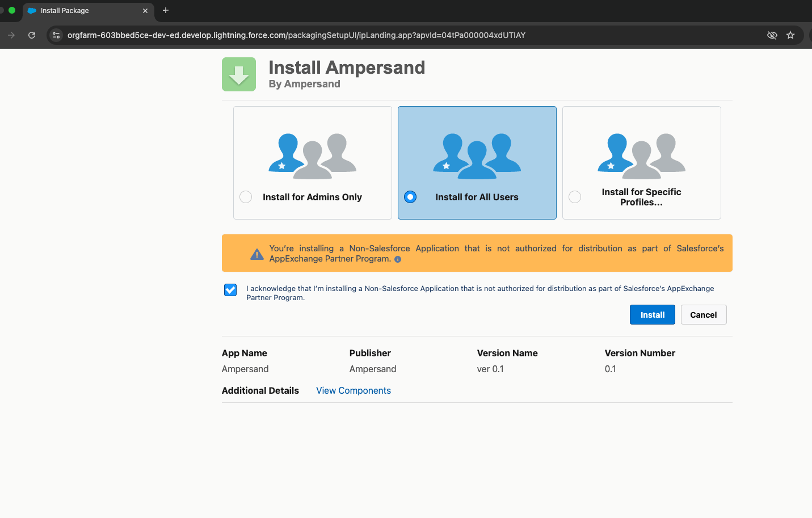Uncheck the Non-Salesforce acknowledgment checkbox
812x518 pixels.
(230, 290)
